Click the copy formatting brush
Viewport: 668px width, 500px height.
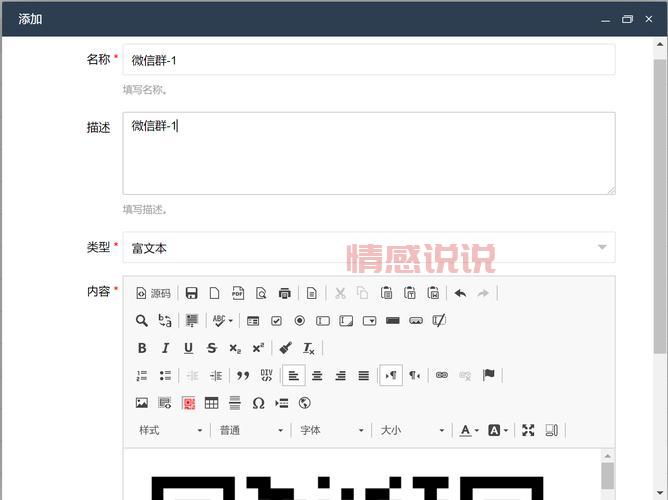tap(285, 348)
